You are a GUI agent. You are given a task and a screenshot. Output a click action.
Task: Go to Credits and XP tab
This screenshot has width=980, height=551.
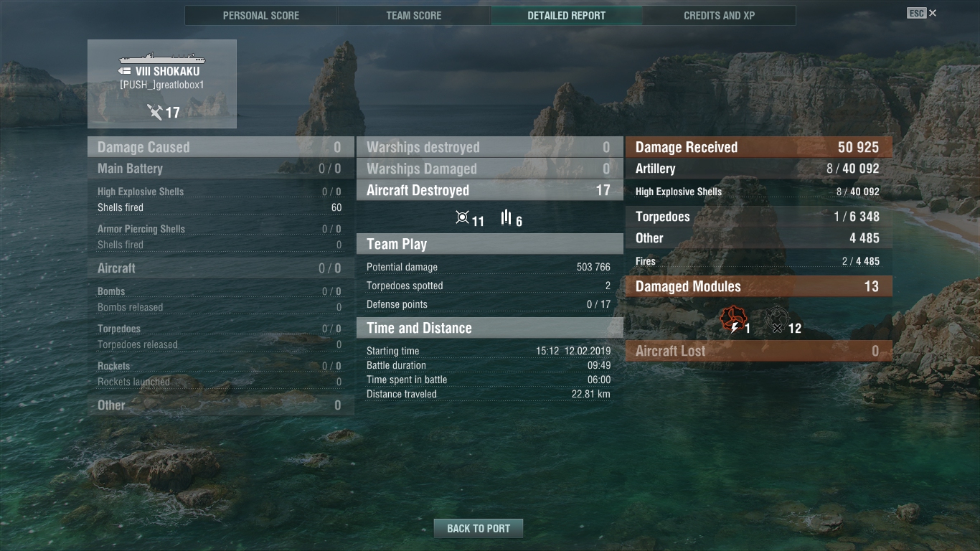coord(720,15)
